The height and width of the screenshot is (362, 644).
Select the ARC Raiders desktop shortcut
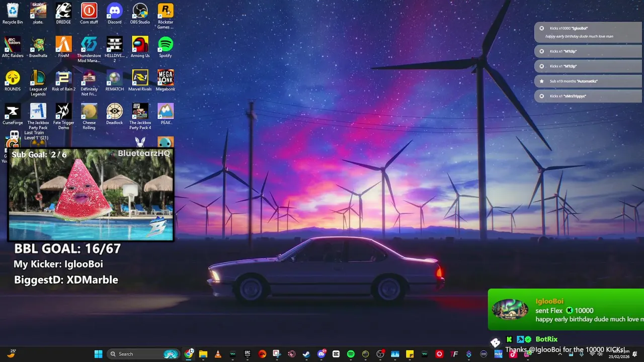pyautogui.click(x=13, y=47)
